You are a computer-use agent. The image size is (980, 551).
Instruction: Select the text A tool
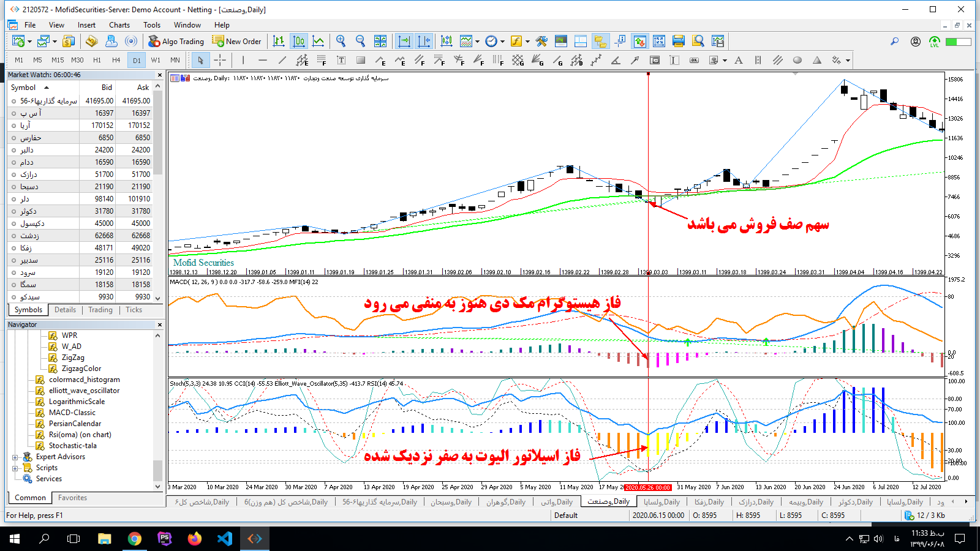point(739,60)
